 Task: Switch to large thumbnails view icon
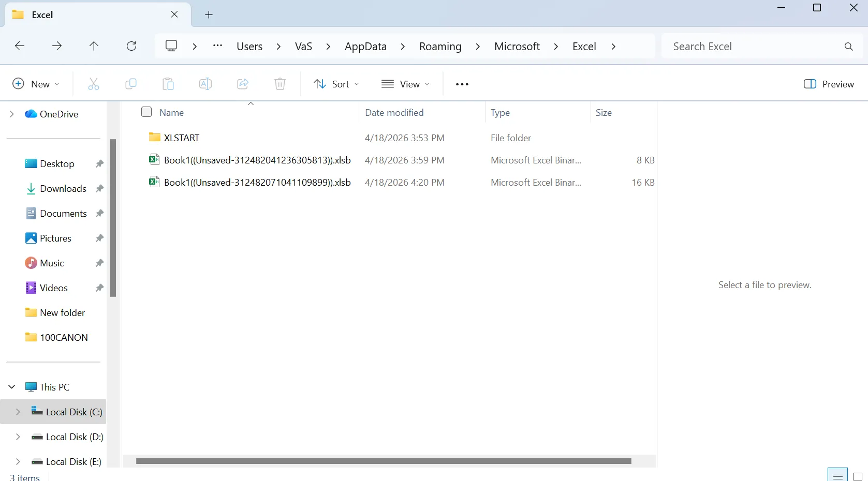[x=858, y=476]
